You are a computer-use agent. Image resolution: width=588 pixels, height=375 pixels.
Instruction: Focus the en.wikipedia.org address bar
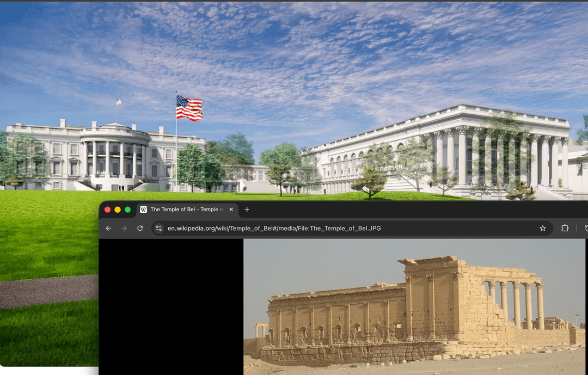tap(327, 228)
